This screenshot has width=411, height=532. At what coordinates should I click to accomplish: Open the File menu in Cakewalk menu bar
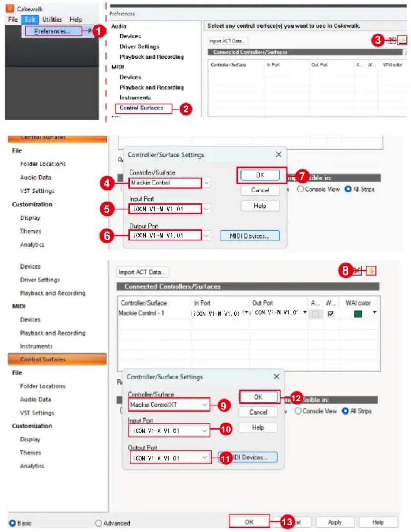tap(13, 19)
